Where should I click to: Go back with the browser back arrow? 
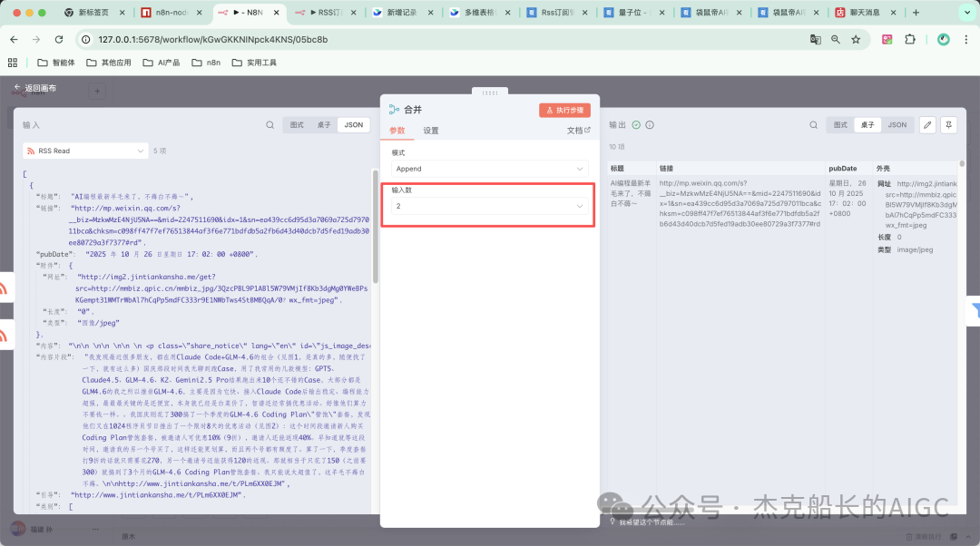(x=14, y=39)
